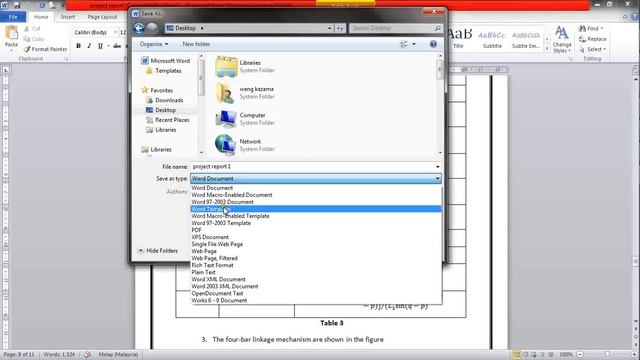The width and height of the screenshot is (640, 360).
Task: Select Templates under Microsoft Word
Action: tap(168, 71)
